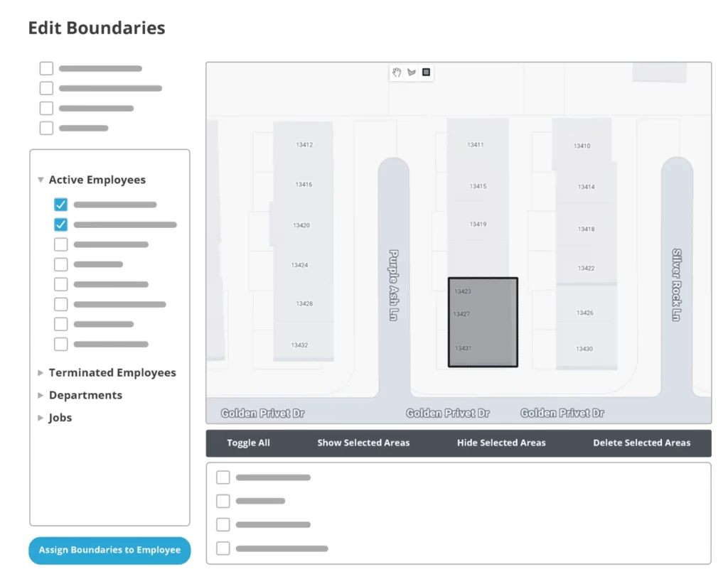This screenshot has height=584, width=728.
Task: Select the polygon drawing tool
Action: (x=412, y=72)
